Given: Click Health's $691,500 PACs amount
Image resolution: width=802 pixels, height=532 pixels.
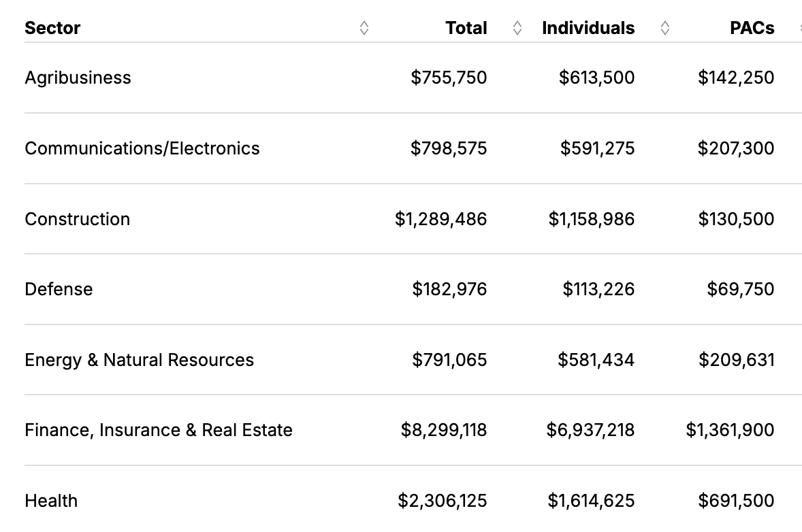Looking at the screenshot, I should (x=736, y=501).
